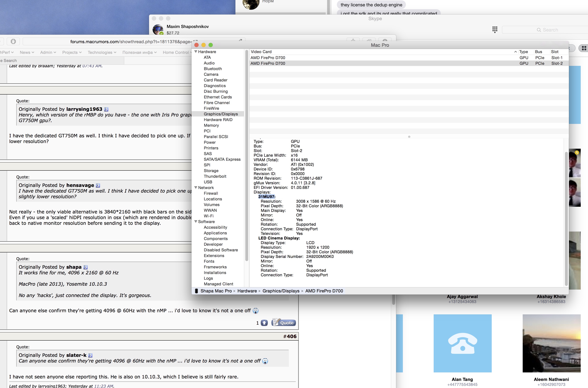Click the details pane vertical scrollbar
This screenshot has height=388, width=588.
tap(566, 218)
